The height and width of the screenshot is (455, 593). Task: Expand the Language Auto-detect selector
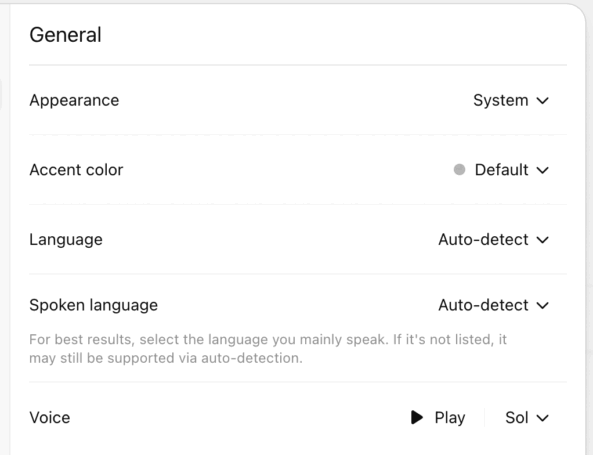click(494, 239)
